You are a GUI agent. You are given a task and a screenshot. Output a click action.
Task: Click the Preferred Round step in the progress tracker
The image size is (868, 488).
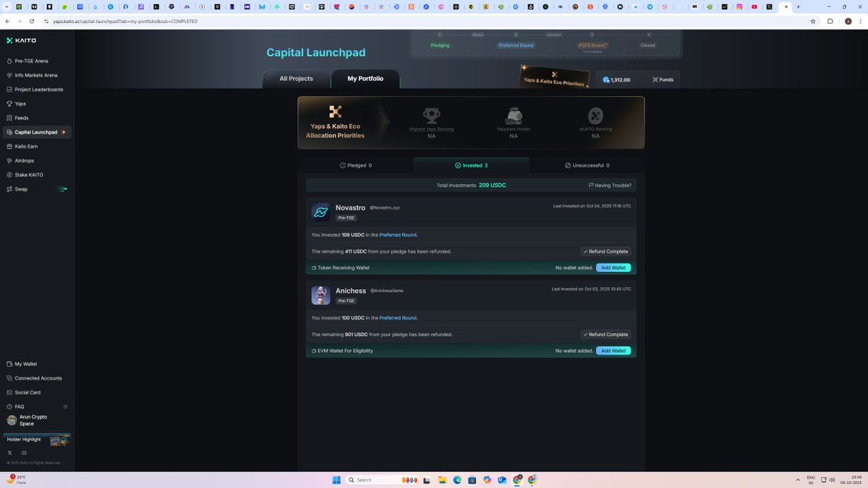pyautogui.click(x=516, y=45)
